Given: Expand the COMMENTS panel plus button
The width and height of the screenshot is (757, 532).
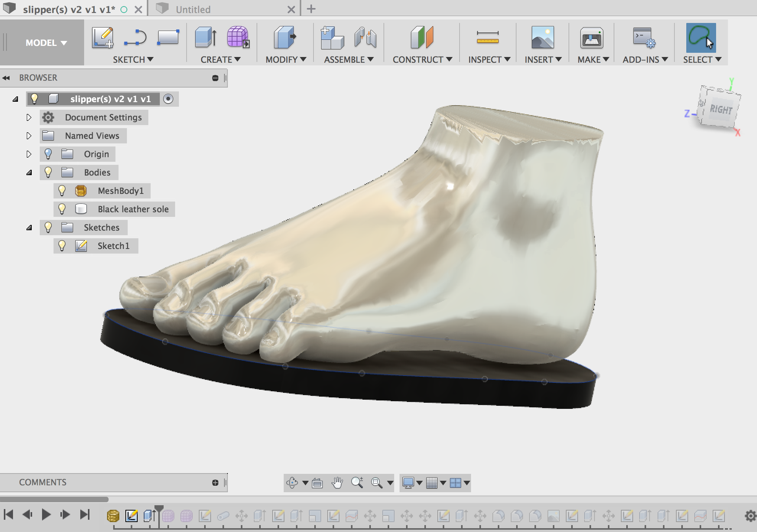Looking at the screenshot, I should (x=215, y=483).
